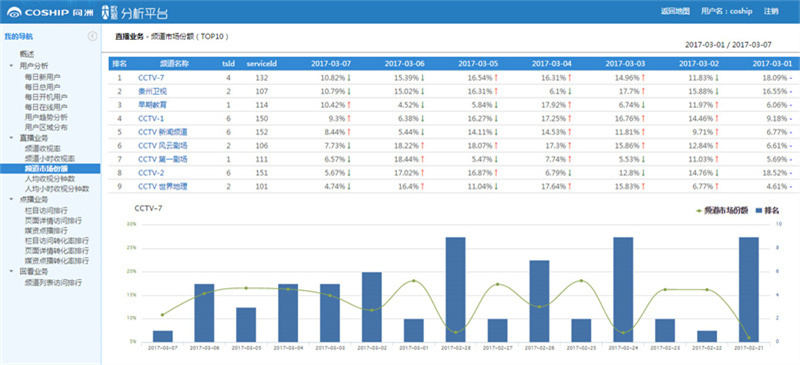Open 页面详情转化率排行 in the navigation
Image resolution: width=800 pixels, height=365 pixels.
57,251
